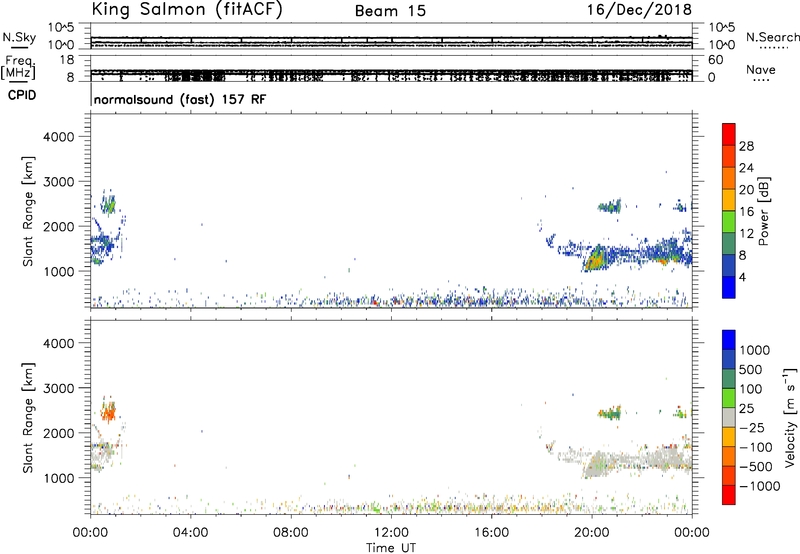The width and height of the screenshot is (800, 554).
Task: Click '3000' tick on Velocity panel range axis
Action: [x=59, y=388]
